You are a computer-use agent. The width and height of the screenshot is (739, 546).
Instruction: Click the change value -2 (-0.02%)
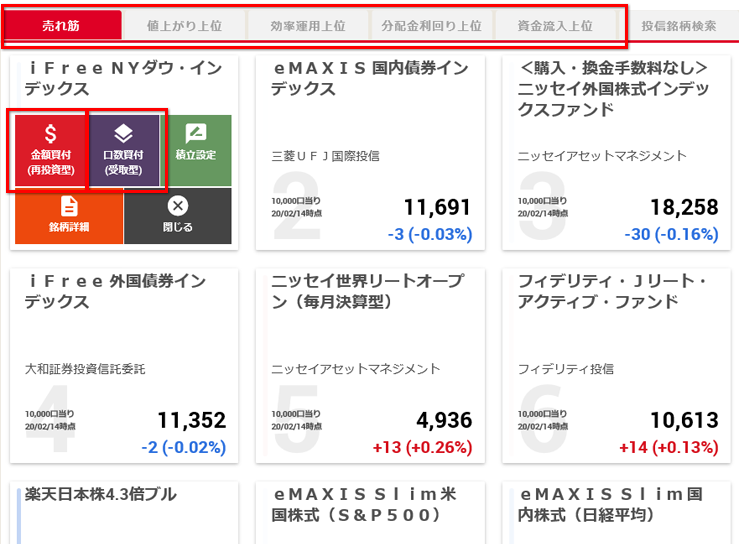tap(183, 447)
